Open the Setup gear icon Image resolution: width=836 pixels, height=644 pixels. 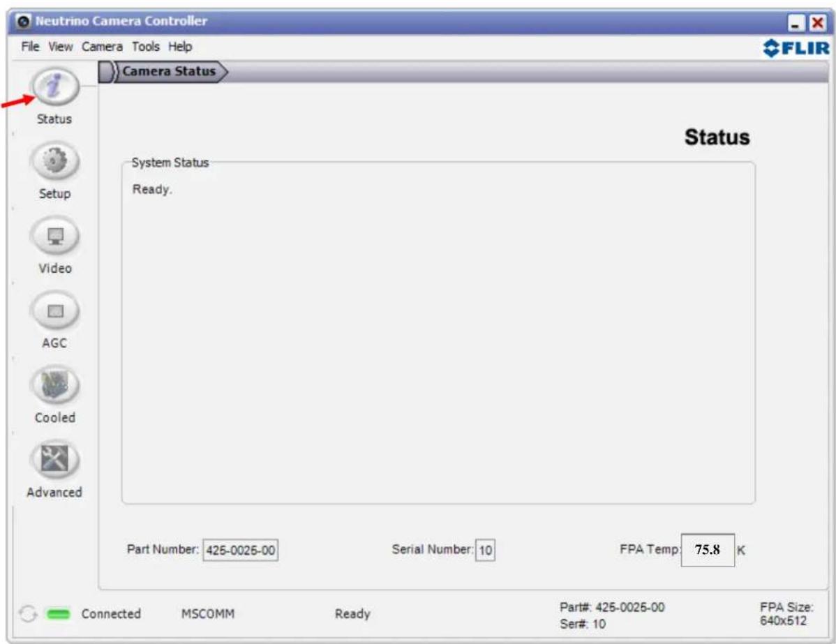(55, 161)
